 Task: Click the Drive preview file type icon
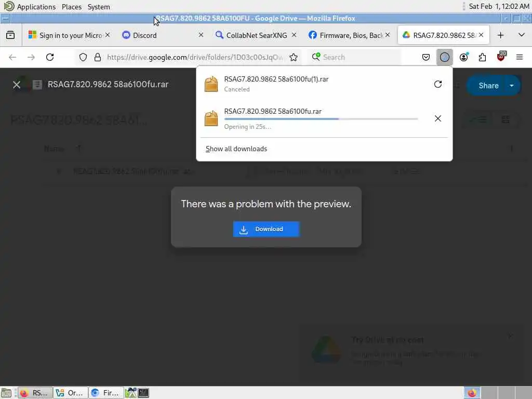[37, 85]
